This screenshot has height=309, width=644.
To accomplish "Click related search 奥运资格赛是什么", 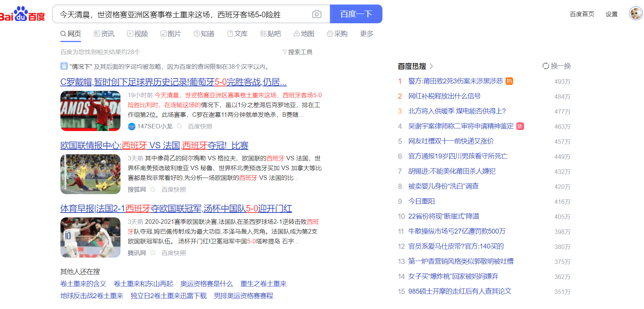I will click(207, 284).
